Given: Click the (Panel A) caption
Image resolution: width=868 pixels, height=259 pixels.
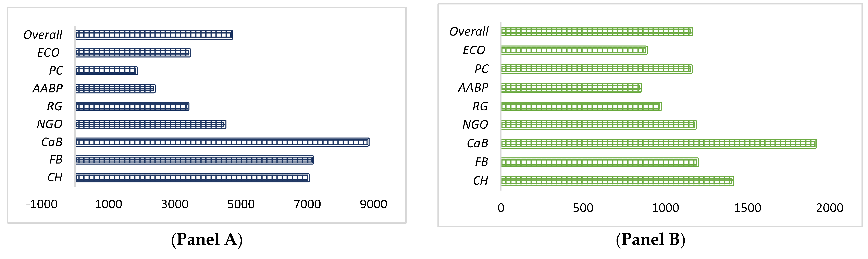Looking at the screenshot, I should tap(207, 239).
